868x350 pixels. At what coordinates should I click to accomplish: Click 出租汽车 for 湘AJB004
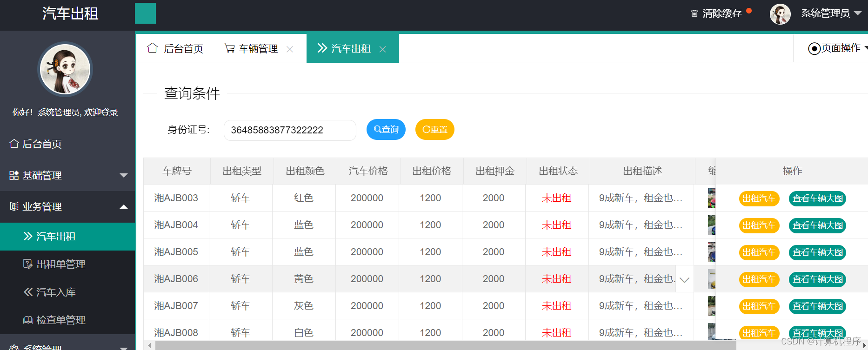(759, 225)
